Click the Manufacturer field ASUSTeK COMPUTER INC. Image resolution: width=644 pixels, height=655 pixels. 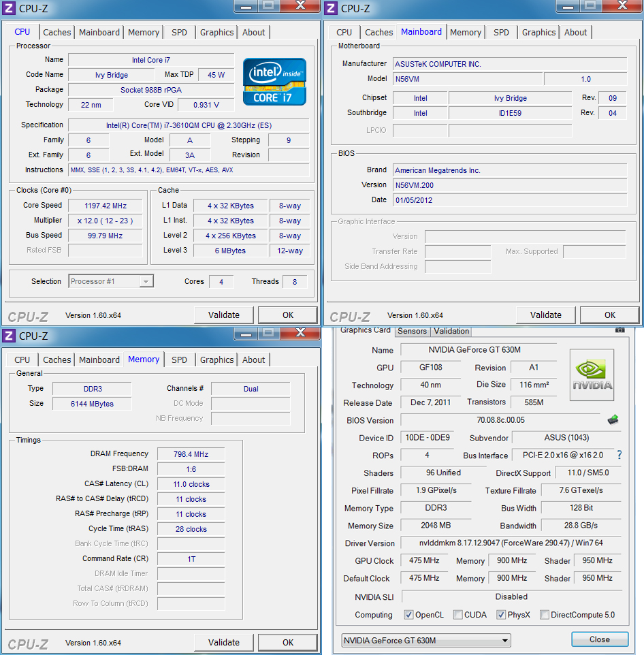pos(510,64)
